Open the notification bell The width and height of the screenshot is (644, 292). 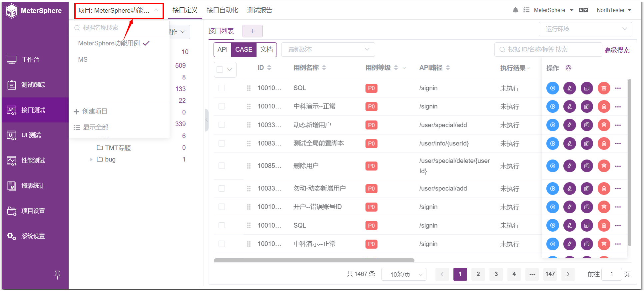tap(515, 10)
